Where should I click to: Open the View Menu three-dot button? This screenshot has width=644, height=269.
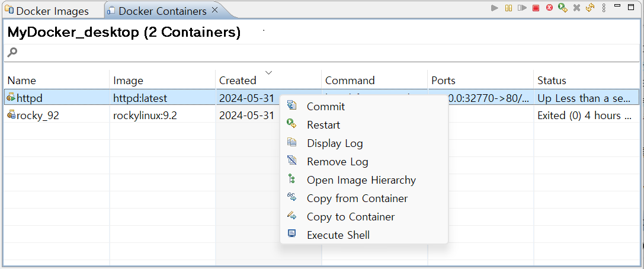pos(604,8)
